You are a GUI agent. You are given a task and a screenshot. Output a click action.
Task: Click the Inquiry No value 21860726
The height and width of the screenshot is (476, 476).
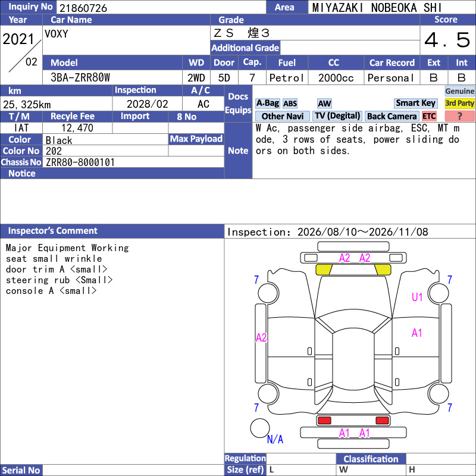pos(83,8)
